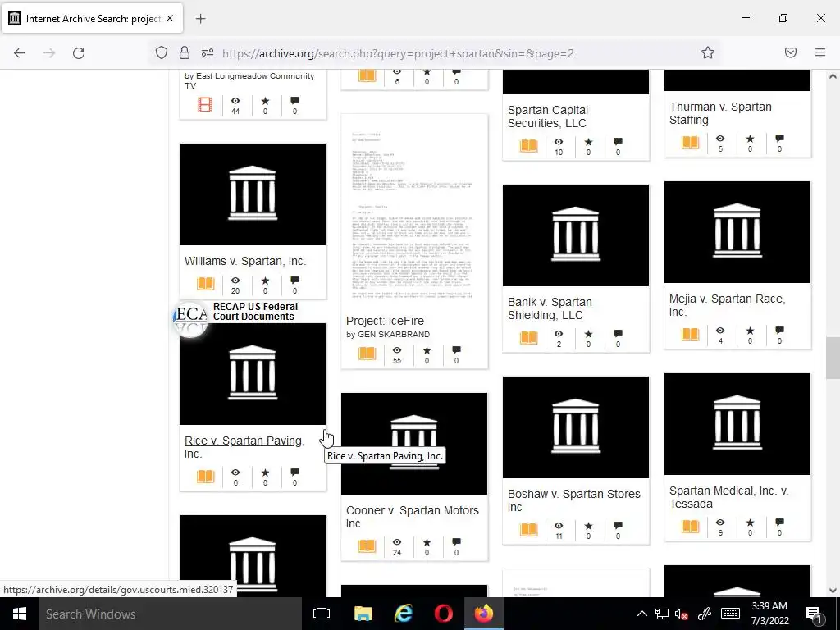Reload the current page

click(79, 53)
